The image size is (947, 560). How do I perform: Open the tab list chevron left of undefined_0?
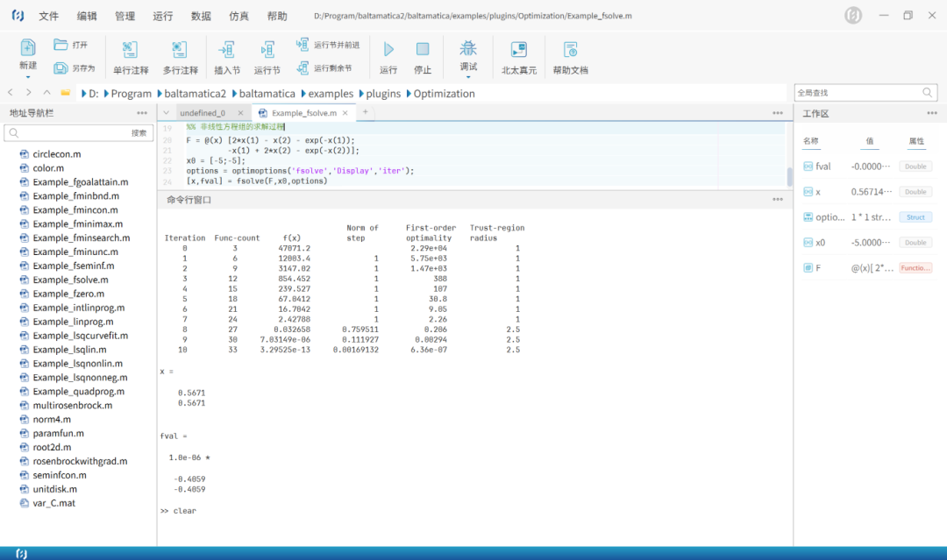pos(165,112)
